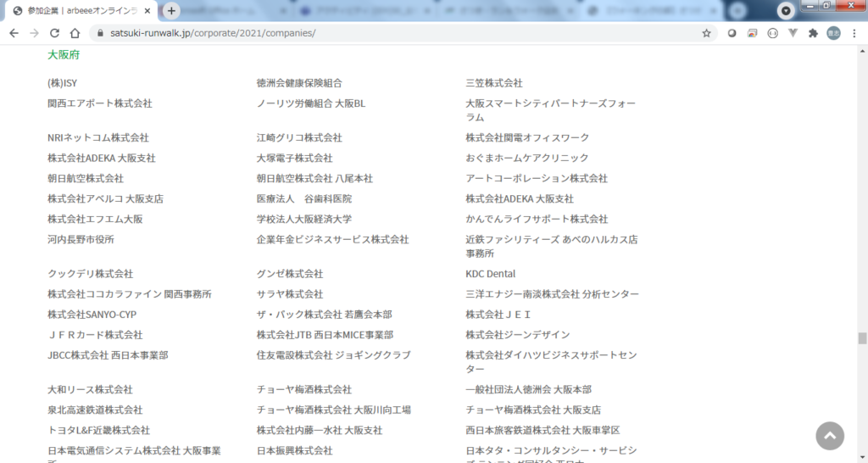The image size is (868, 463).
Task: Click 関西エアポート株式会社
Action: (x=100, y=103)
